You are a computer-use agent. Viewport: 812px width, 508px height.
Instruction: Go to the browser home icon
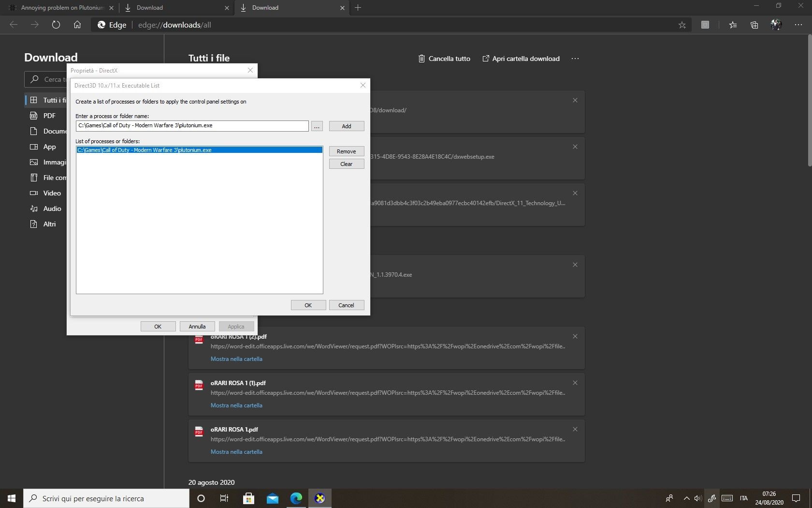[77, 25]
